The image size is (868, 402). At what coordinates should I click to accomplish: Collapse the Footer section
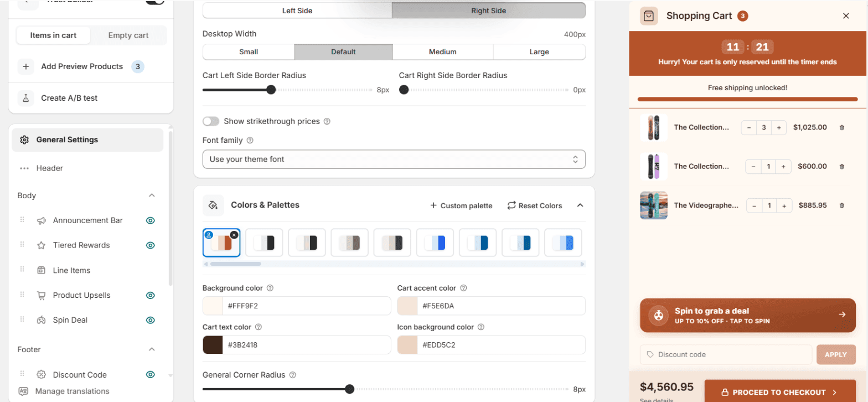(x=152, y=349)
